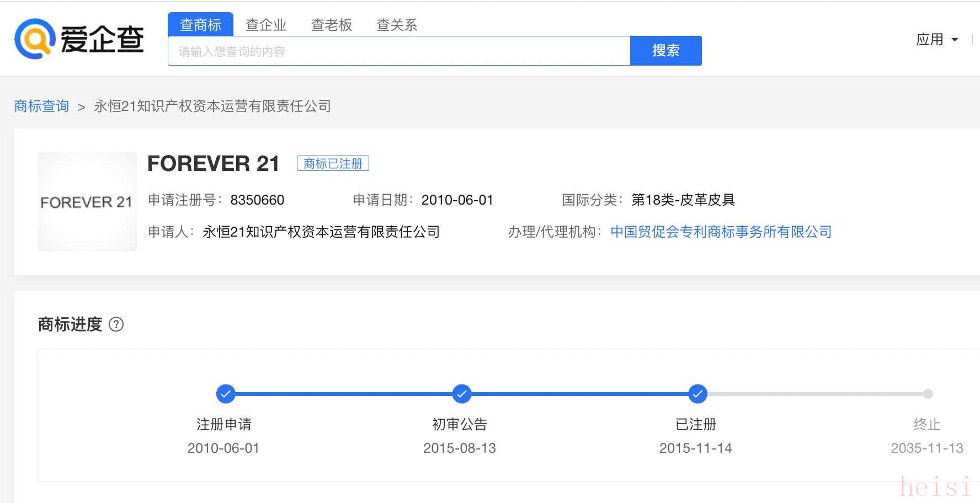Viewport: 980px width, 503px height.
Task: Open the 中国贸促会专利商标事务所有限公司 agency link
Action: (x=721, y=232)
